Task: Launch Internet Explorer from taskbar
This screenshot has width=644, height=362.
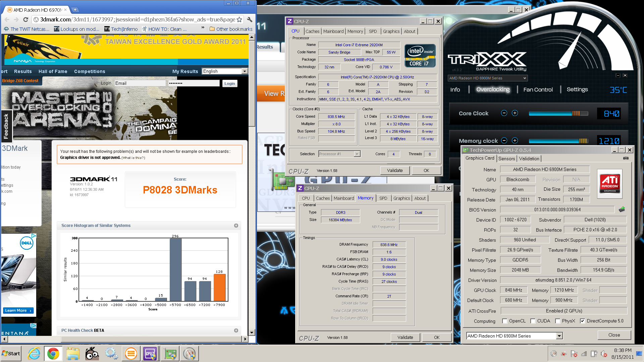Action: pyautogui.click(x=34, y=354)
